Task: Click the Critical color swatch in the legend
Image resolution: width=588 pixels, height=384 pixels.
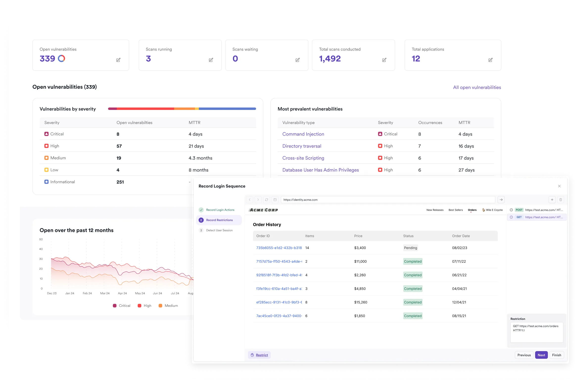Action: (115, 306)
